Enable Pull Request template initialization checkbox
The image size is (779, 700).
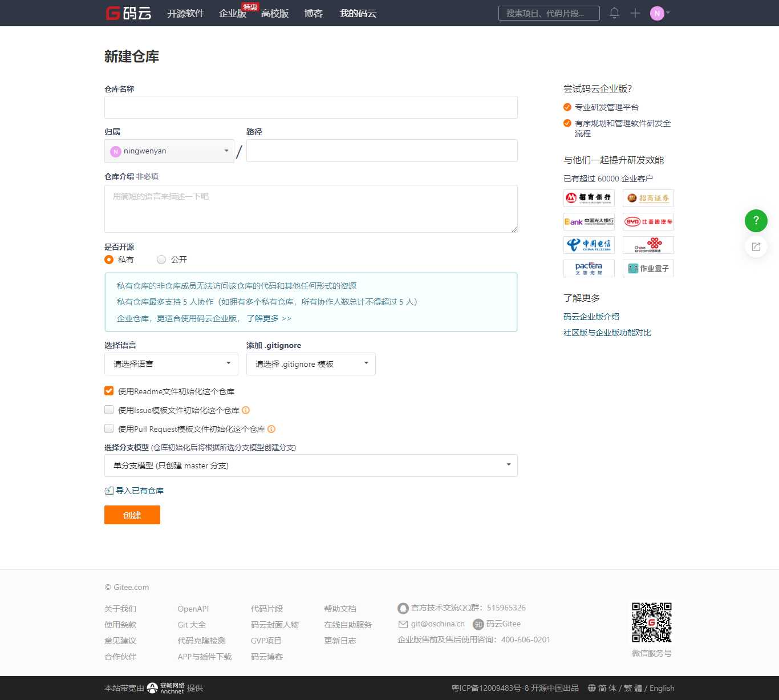(x=109, y=428)
